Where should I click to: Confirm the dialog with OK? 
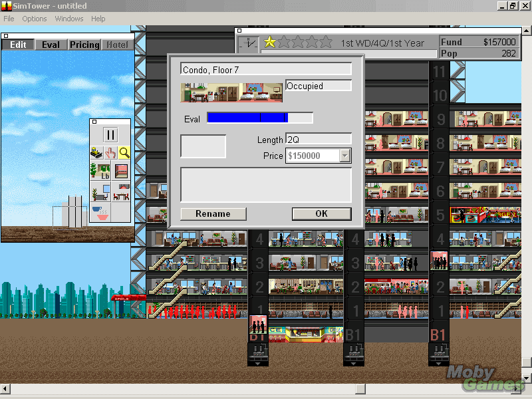pos(322,213)
